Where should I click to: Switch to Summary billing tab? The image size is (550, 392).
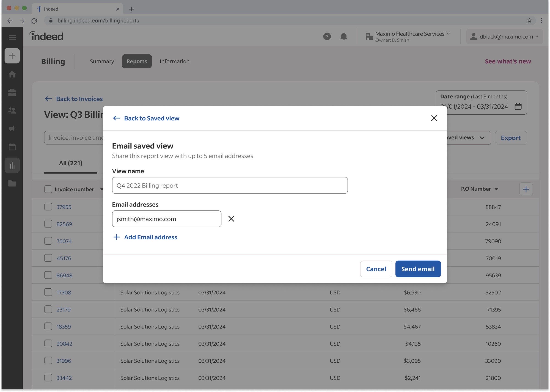pos(102,61)
